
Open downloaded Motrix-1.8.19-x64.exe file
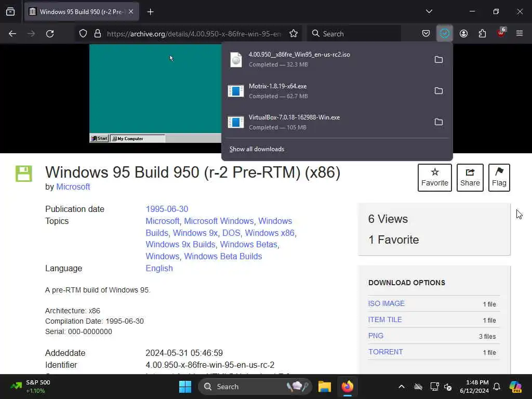click(326, 91)
